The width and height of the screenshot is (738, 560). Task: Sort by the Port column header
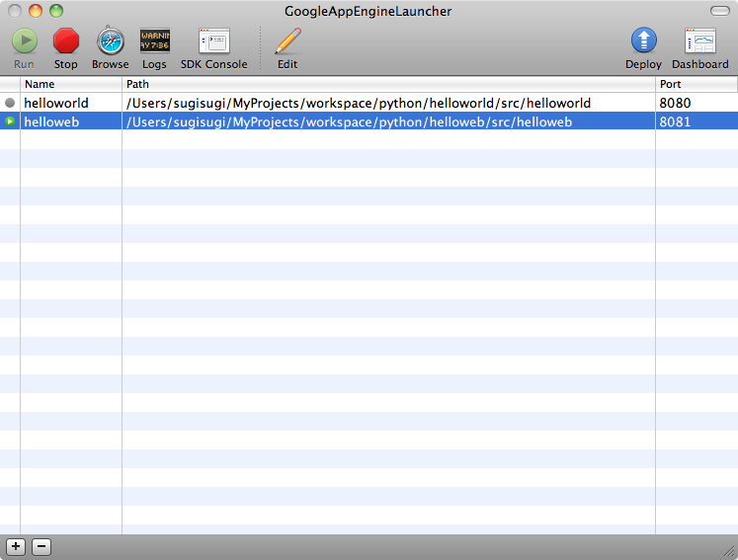697,84
